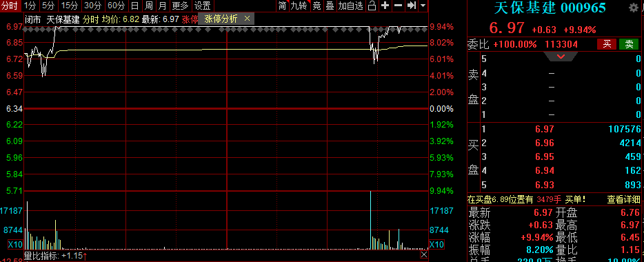Click buy level 3 price 6.95
Viewport: 644px width, 262px height.
[544, 157]
